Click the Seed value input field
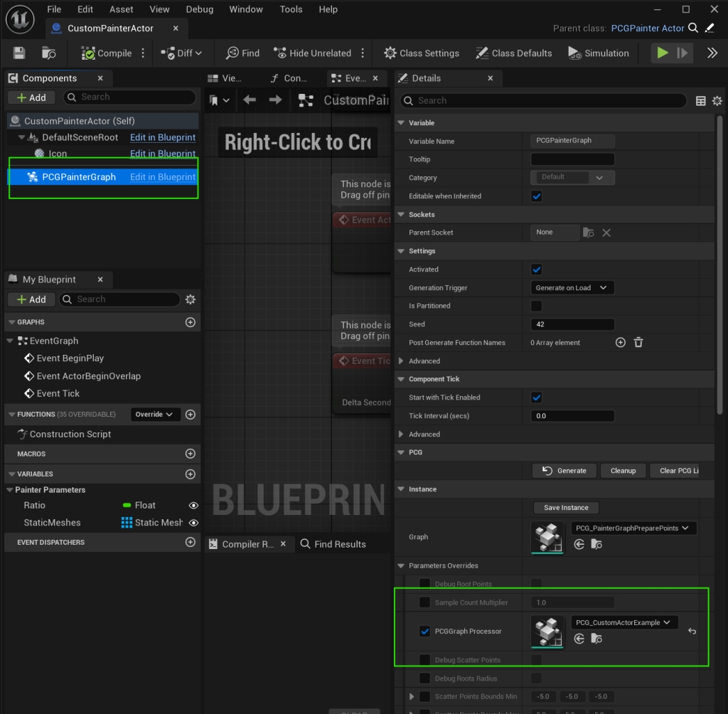Image resolution: width=728 pixels, height=714 pixels. (572, 324)
